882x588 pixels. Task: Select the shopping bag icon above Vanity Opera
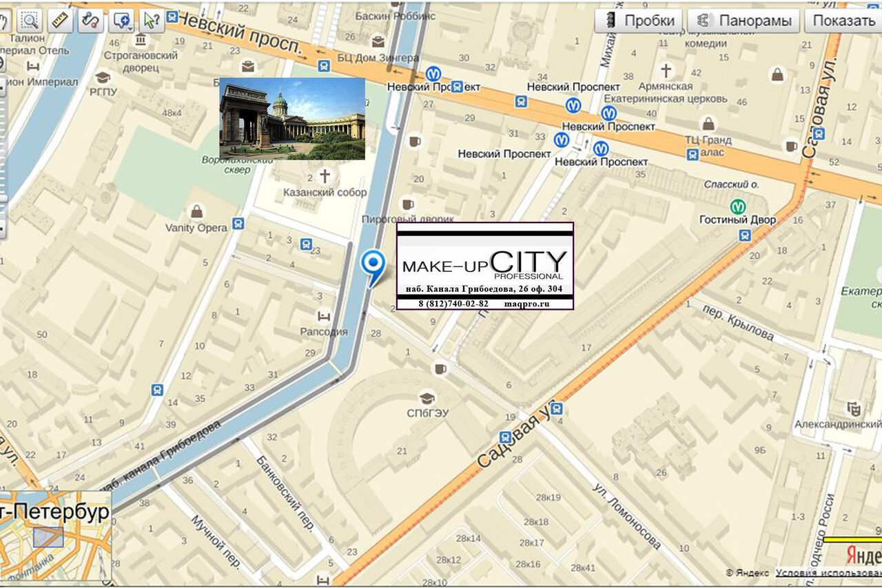coord(196,211)
